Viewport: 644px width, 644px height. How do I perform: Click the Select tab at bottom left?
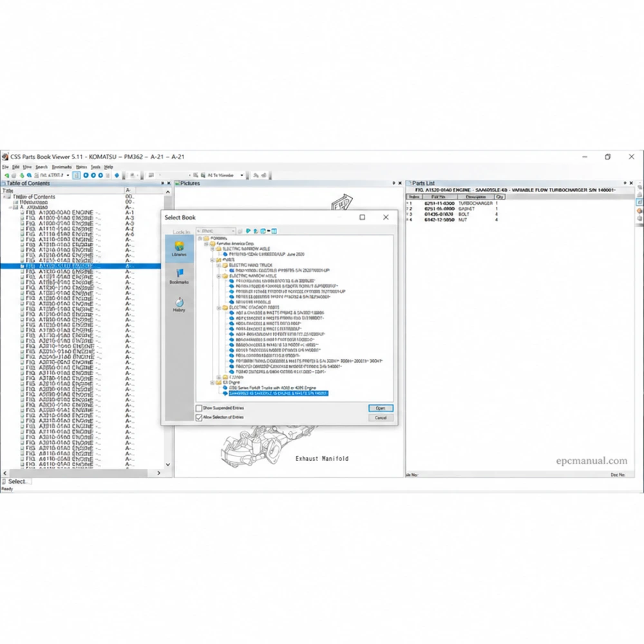pos(17,481)
